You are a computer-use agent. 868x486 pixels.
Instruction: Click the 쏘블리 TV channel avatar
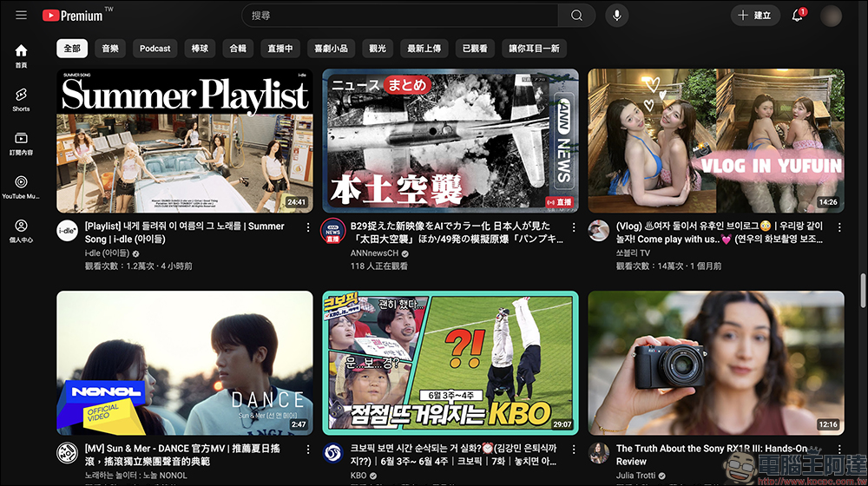pyautogui.click(x=598, y=231)
